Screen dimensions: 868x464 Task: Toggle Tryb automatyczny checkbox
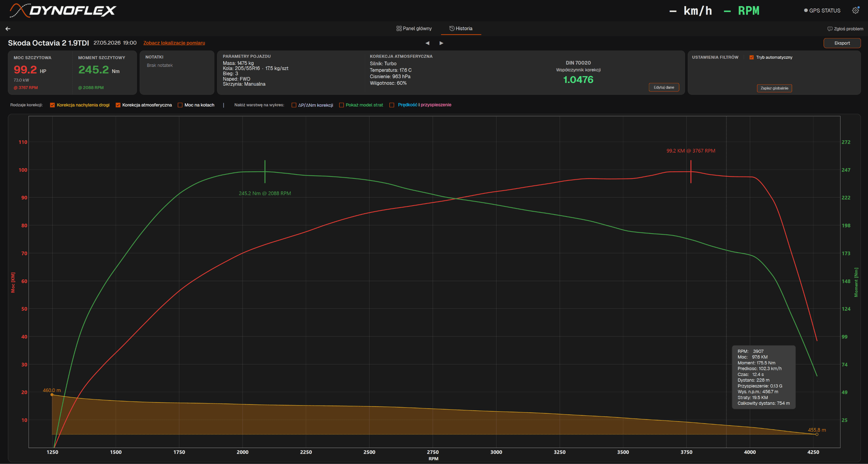pyautogui.click(x=752, y=57)
